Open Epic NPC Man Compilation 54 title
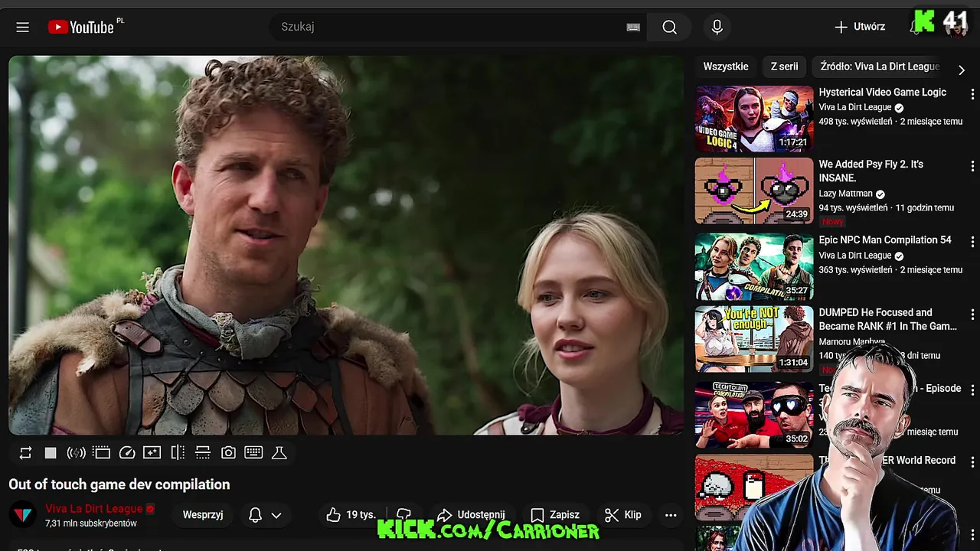Viewport: 980px width, 551px height. click(885, 240)
